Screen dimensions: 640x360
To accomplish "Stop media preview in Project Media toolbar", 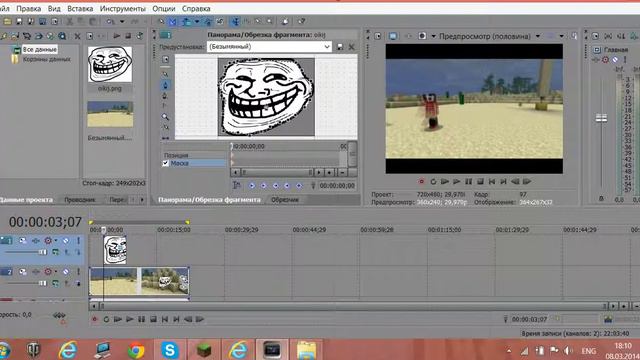I will [x=128, y=36].
